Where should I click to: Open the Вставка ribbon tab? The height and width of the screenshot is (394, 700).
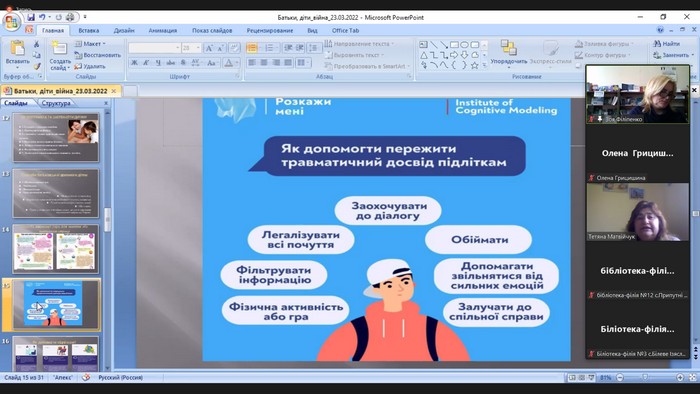click(x=88, y=30)
